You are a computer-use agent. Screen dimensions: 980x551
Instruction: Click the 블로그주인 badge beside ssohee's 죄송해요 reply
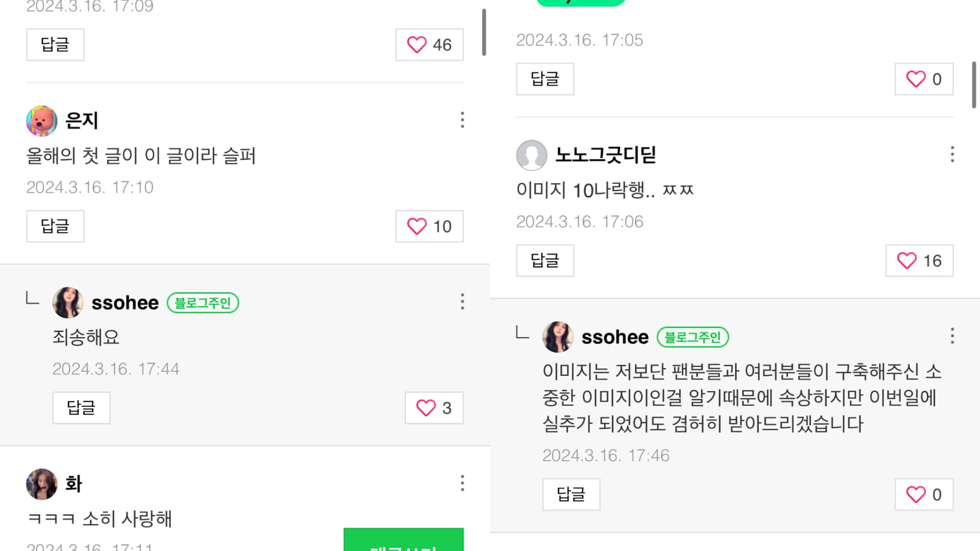point(203,303)
